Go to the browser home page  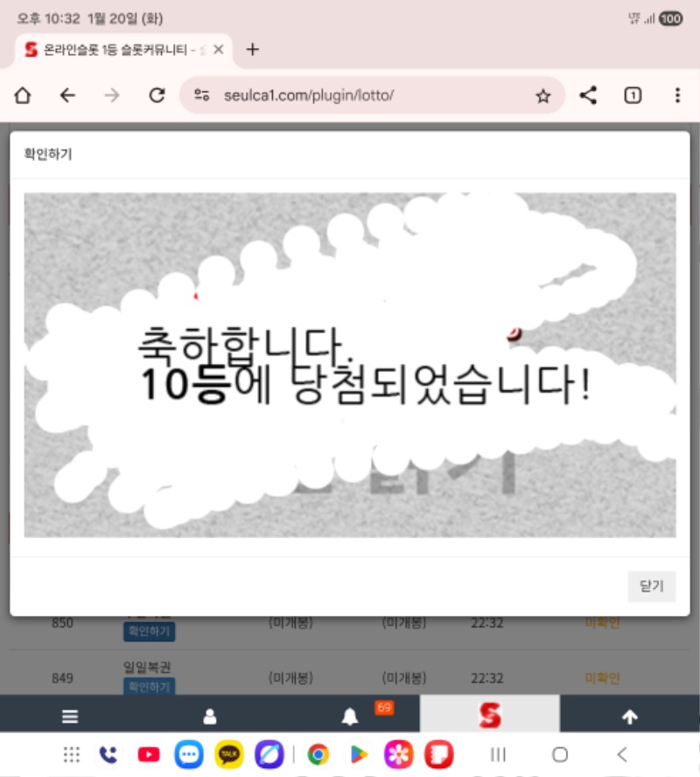pos(23,96)
